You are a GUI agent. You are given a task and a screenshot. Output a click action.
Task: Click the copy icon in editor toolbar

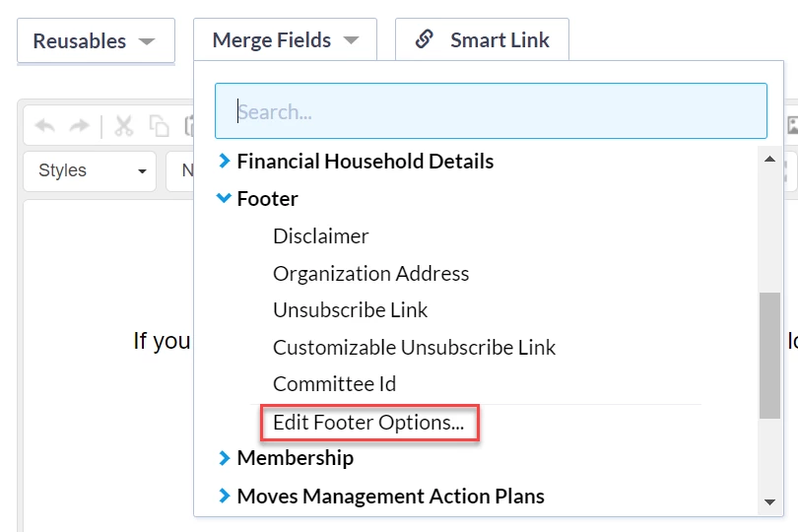[x=159, y=125]
